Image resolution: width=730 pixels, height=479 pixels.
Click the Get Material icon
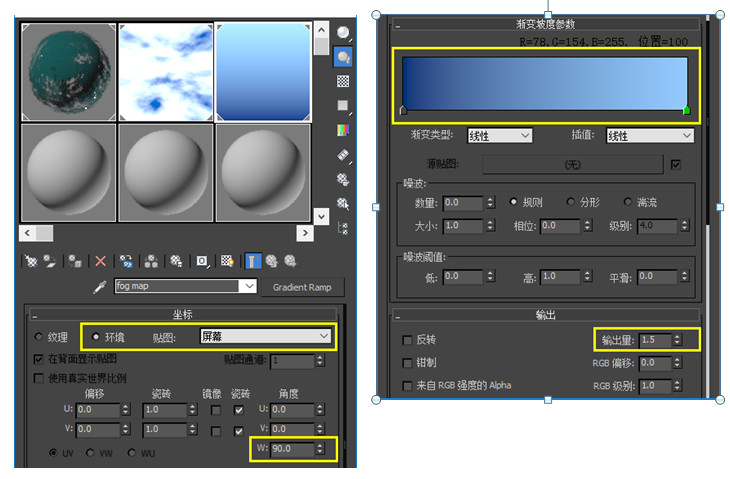point(31,261)
